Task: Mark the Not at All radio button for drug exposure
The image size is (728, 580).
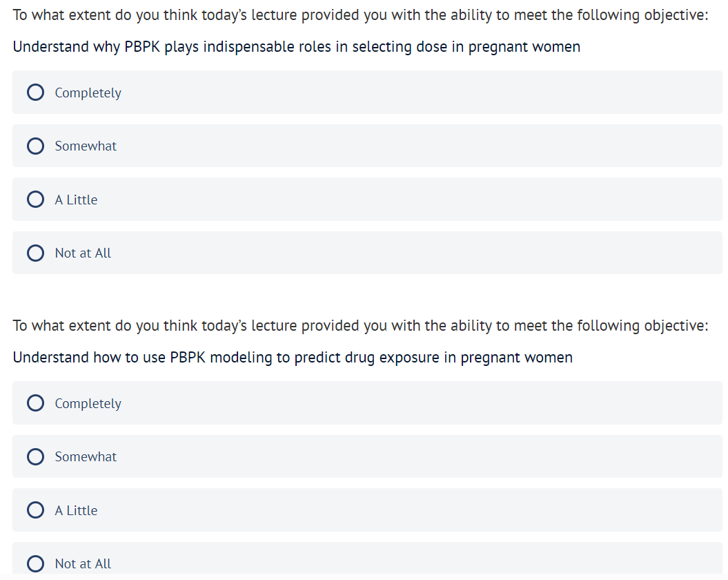Action: click(36, 563)
